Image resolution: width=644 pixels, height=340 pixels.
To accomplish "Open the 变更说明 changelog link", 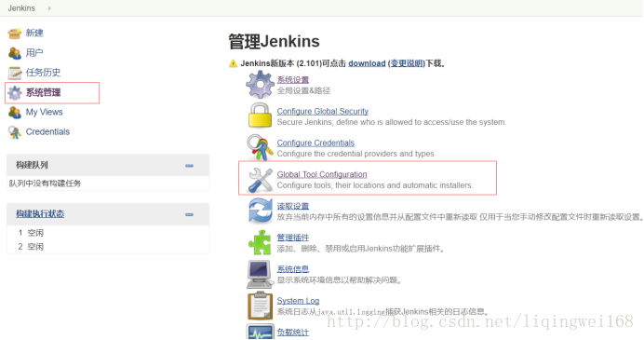I will [407, 63].
